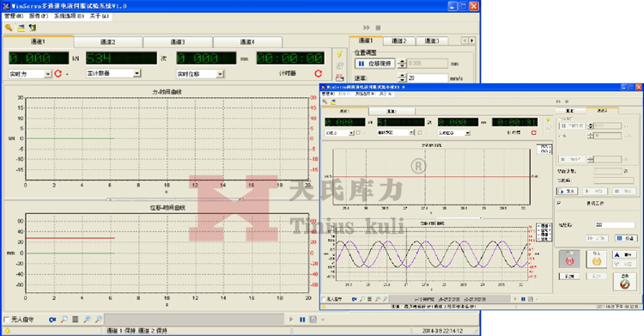Screen dimensions: 644x336
Task: Click the play triangle in main window bottom bar
Action: coord(291,319)
